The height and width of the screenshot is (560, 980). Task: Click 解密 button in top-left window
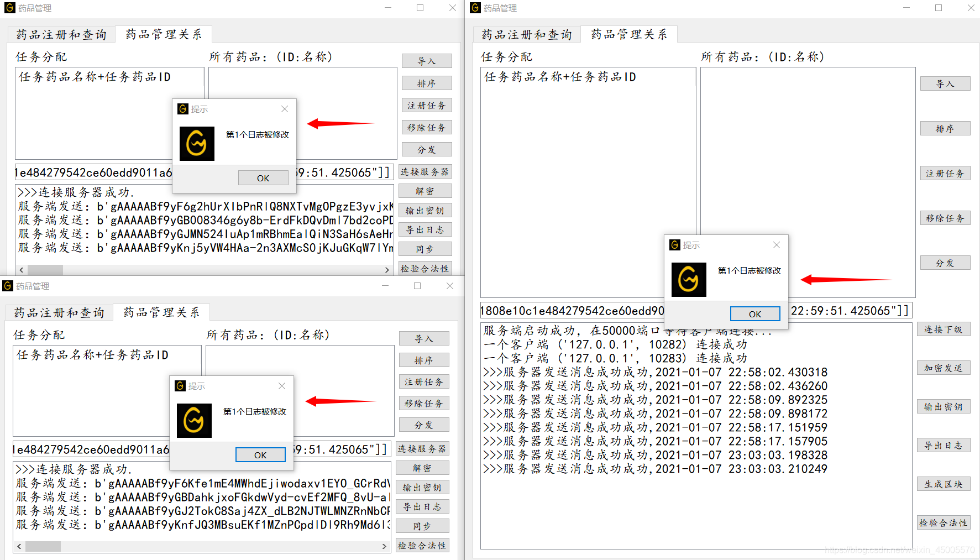[425, 191]
